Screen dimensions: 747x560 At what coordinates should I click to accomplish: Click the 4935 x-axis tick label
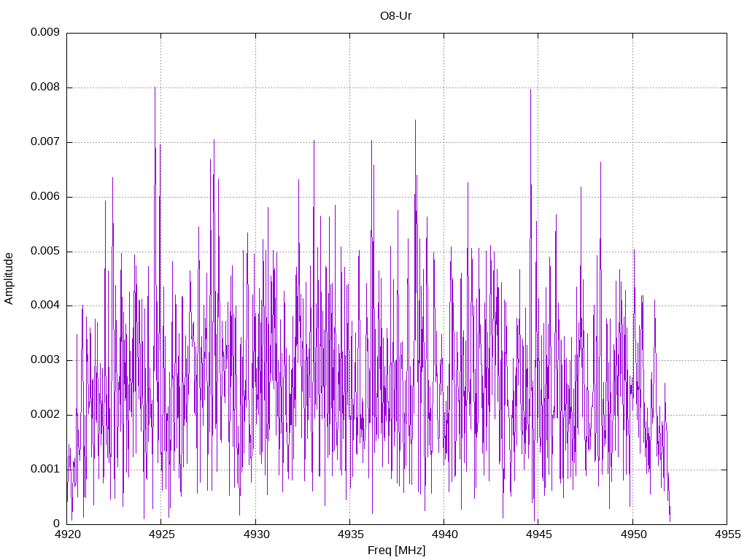tap(350, 534)
